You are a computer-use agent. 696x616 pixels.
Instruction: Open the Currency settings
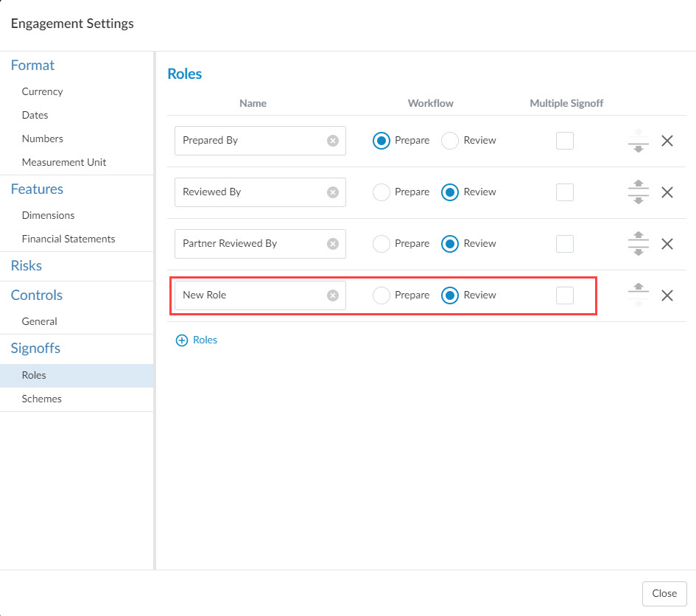(42, 91)
